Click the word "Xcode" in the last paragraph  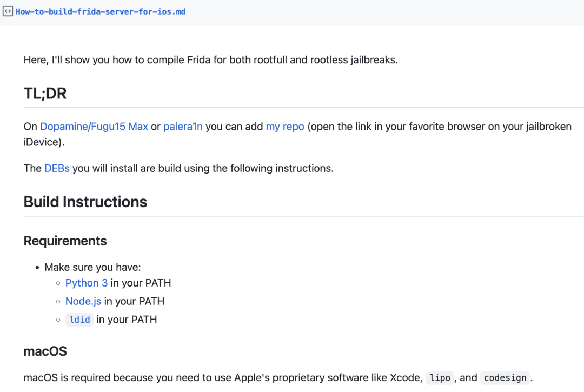pyautogui.click(x=406, y=377)
